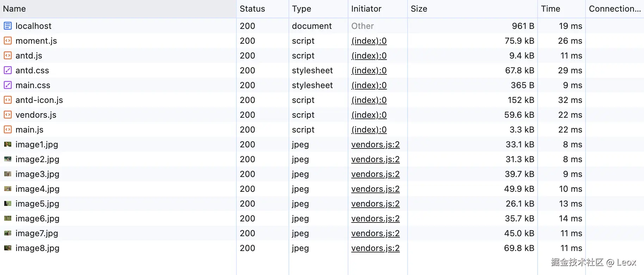Click the stylesheet icon beside antd.css
Image resolution: width=644 pixels, height=275 pixels.
point(8,70)
